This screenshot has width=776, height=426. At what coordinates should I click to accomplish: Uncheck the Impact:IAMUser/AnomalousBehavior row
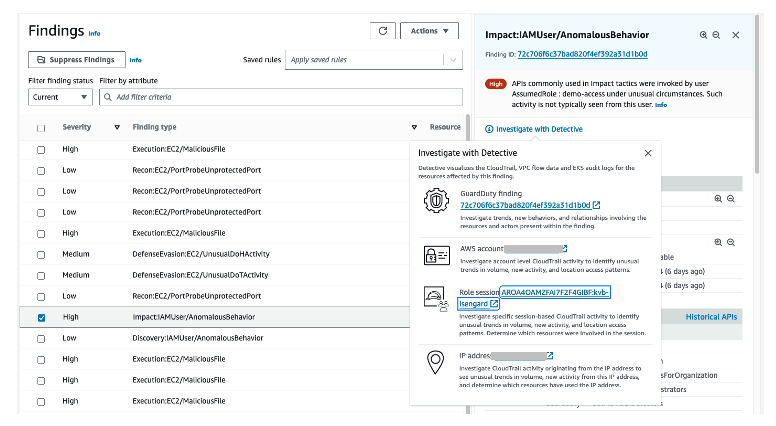coord(41,318)
